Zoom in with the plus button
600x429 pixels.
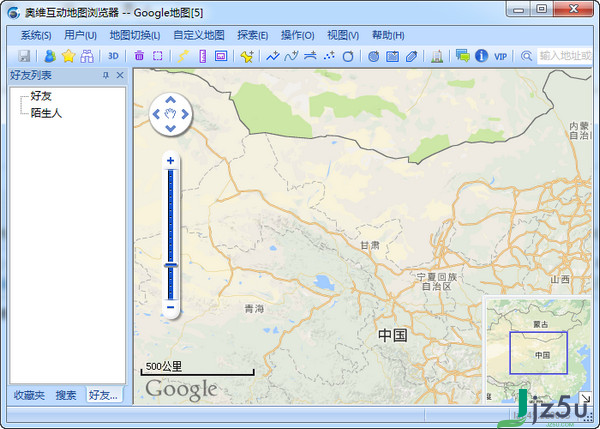tap(171, 161)
